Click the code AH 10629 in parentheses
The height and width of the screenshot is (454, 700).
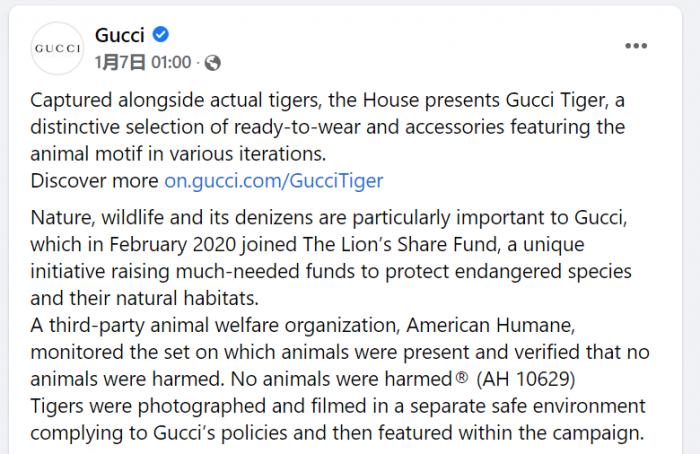point(526,379)
